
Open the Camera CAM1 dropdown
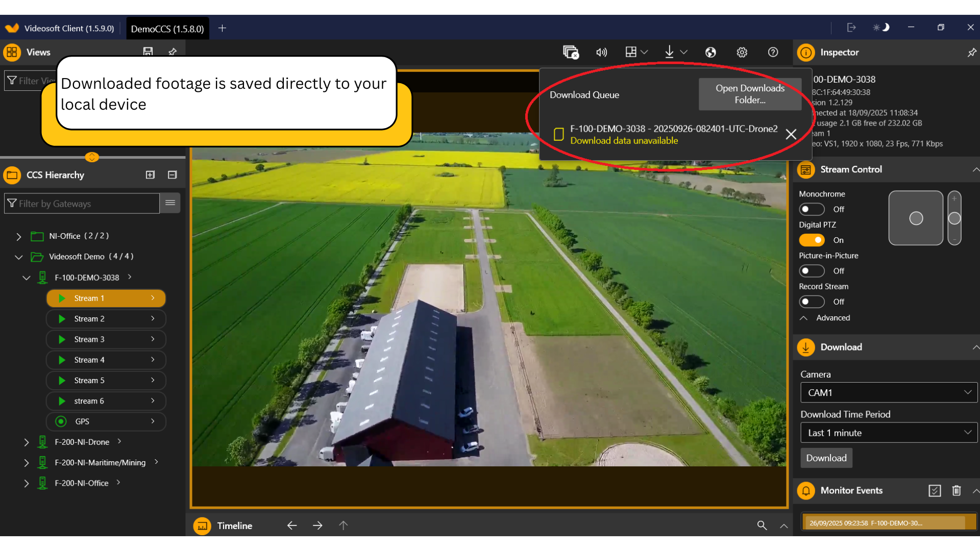pos(889,392)
